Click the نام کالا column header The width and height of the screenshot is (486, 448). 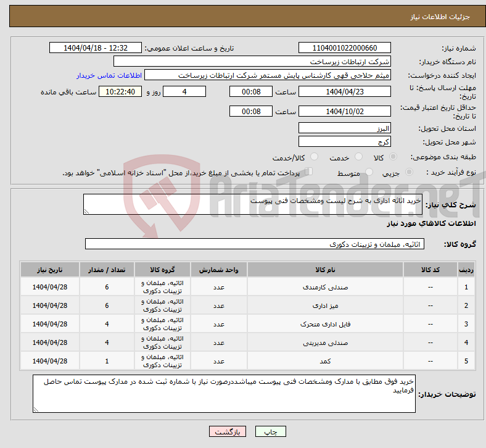(325, 270)
